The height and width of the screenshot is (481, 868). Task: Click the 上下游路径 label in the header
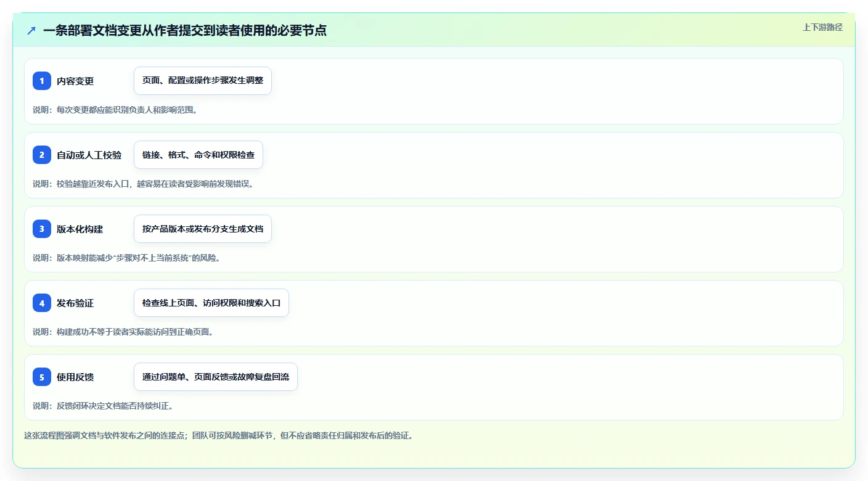click(822, 27)
